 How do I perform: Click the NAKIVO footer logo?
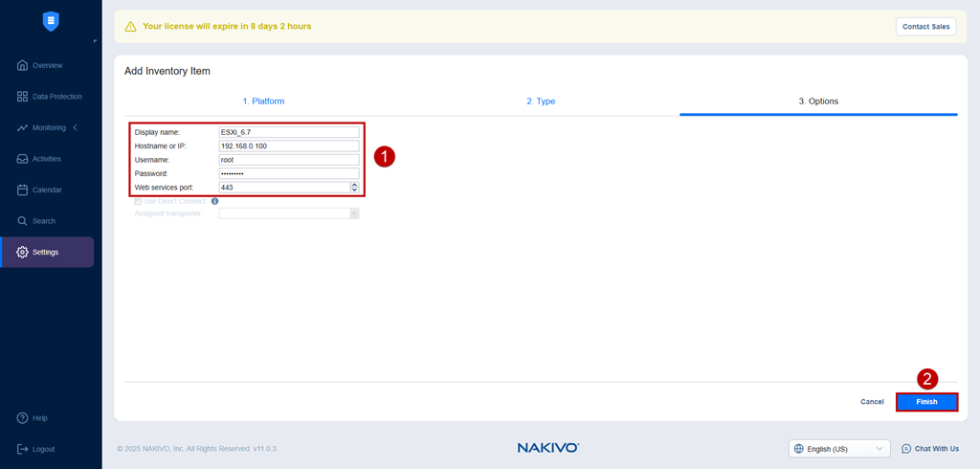coord(548,448)
